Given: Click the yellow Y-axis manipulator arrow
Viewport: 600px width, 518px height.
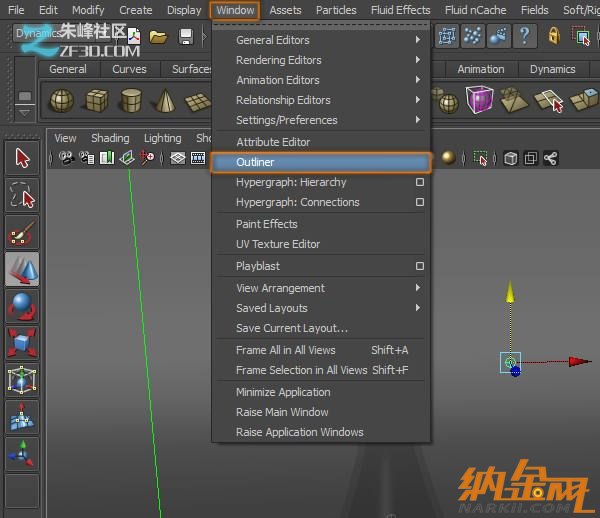Looking at the screenshot, I should click(x=510, y=293).
